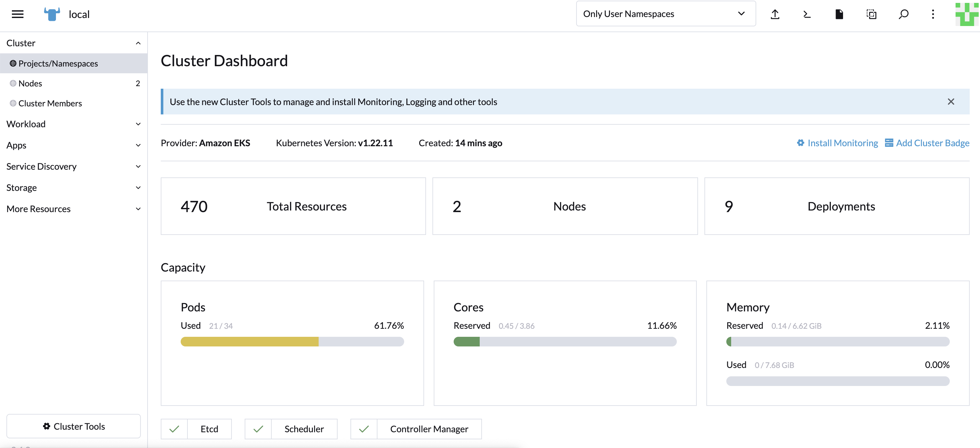The image size is (980, 448).
Task: Open the Download KubeConfig file icon
Action: click(839, 14)
